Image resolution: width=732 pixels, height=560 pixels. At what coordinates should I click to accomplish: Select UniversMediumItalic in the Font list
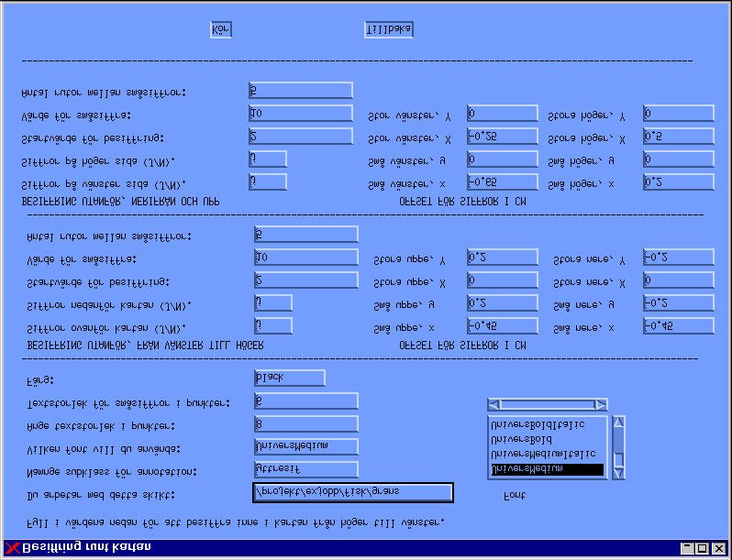[543, 454]
